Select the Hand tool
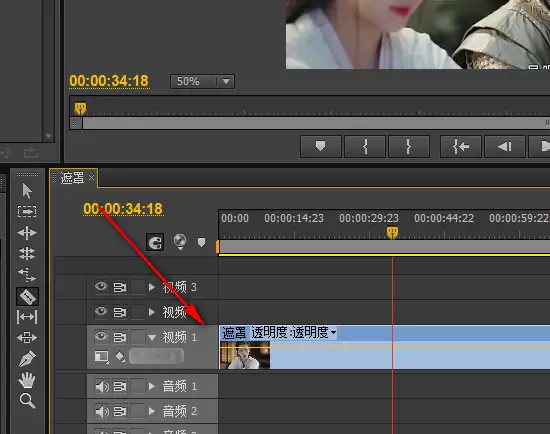 (x=27, y=380)
